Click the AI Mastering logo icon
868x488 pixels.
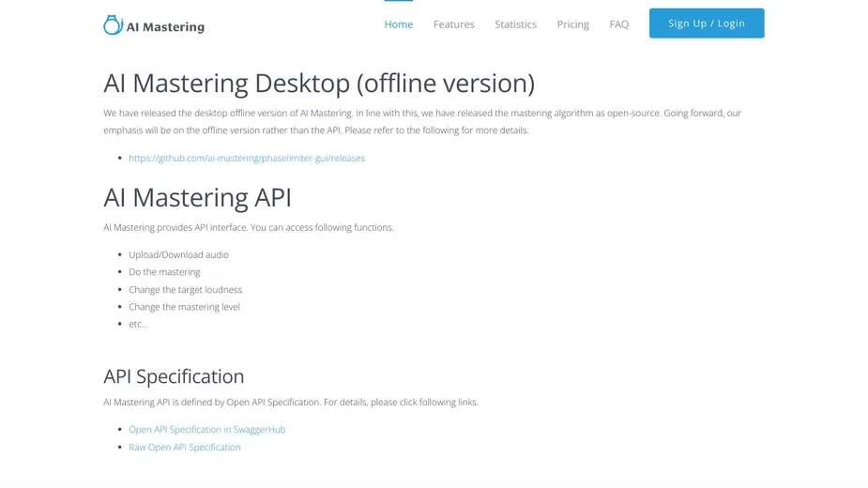pos(113,25)
